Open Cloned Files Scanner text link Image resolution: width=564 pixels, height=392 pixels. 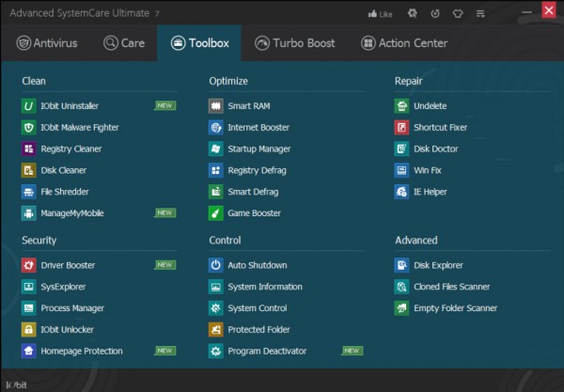(452, 287)
